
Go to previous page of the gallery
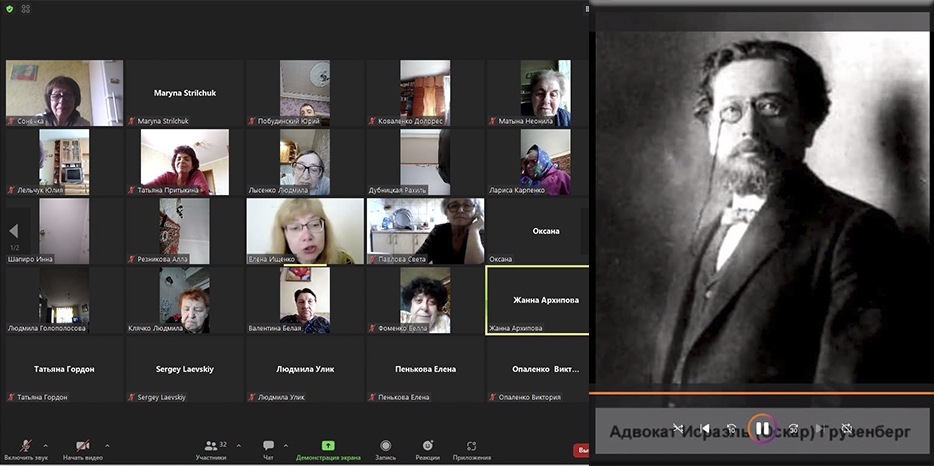coord(13,231)
